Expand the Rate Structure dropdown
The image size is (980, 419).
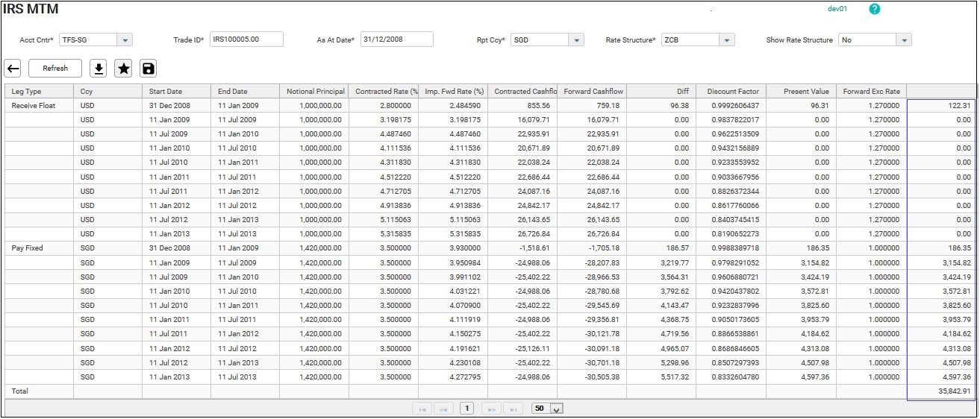point(726,40)
